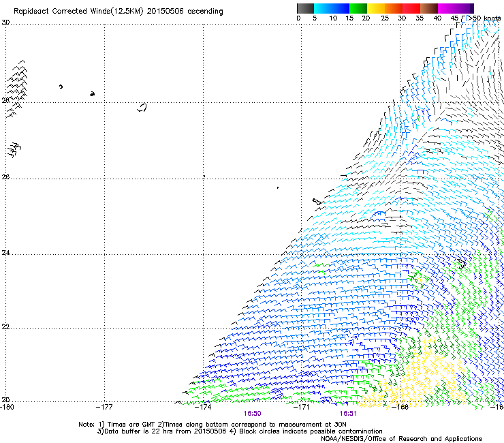The image size is (504, 443).
Task: Click the 'NOAA/NESDIS/Office of Research and Applications' credit
Action: pyautogui.click(x=401, y=439)
